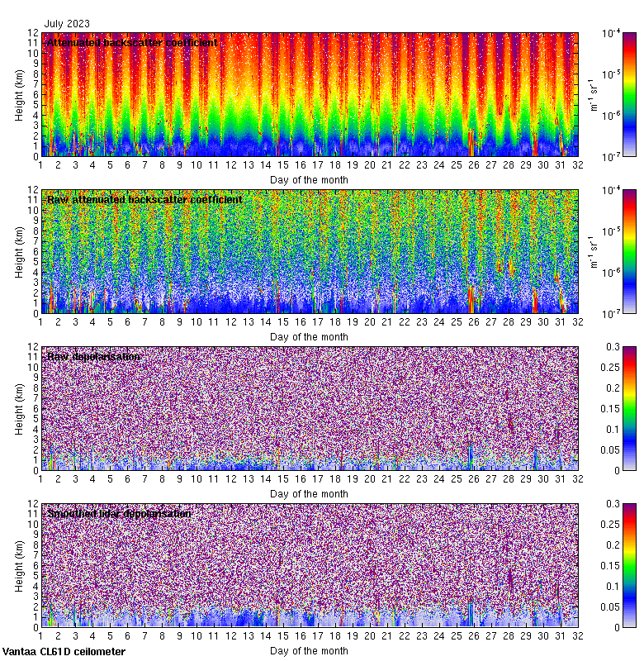Click the 'Raw attenuated backscatter coefficient' plot title
Screen dimensions: 644x661
(x=144, y=199)
